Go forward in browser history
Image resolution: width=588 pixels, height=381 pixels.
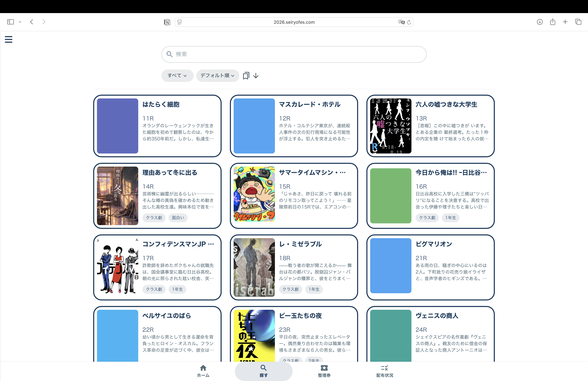point(44,22)
